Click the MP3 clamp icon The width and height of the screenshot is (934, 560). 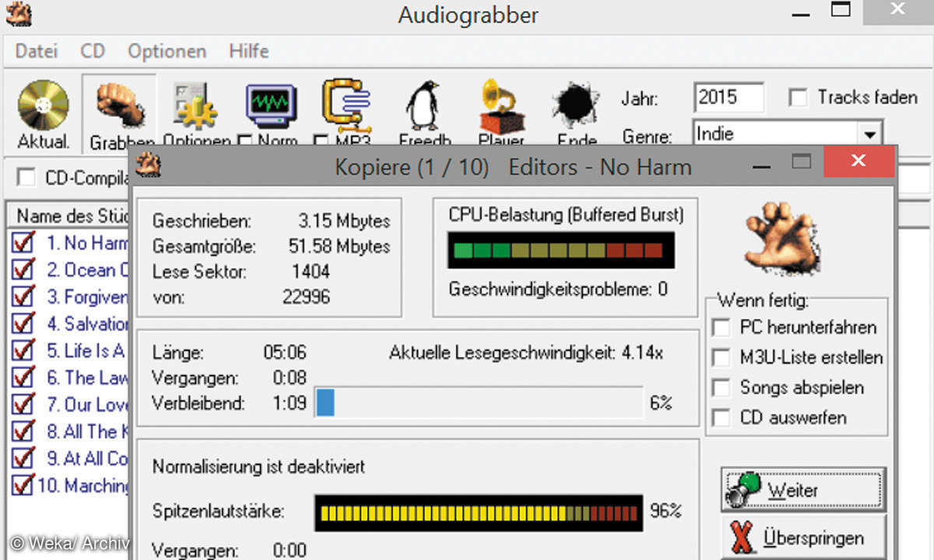point(348,105)
